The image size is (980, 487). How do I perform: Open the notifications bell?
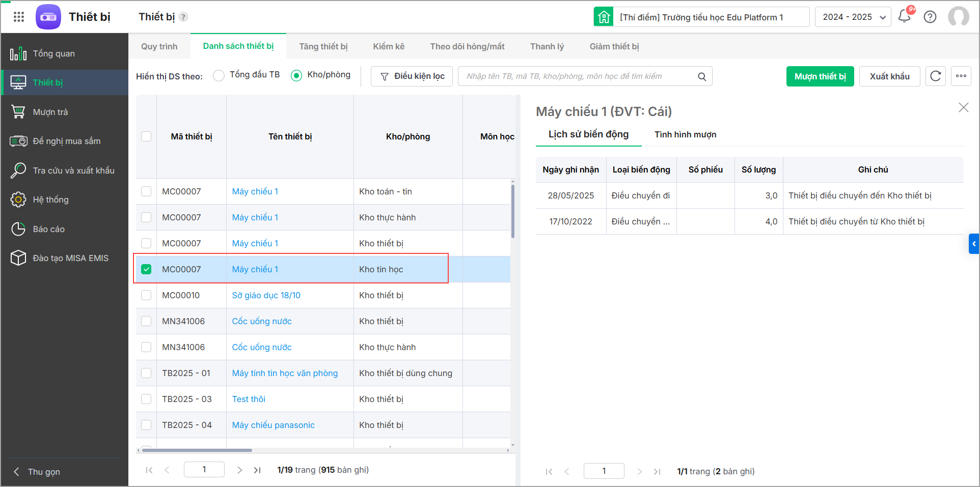pos(905,16)
